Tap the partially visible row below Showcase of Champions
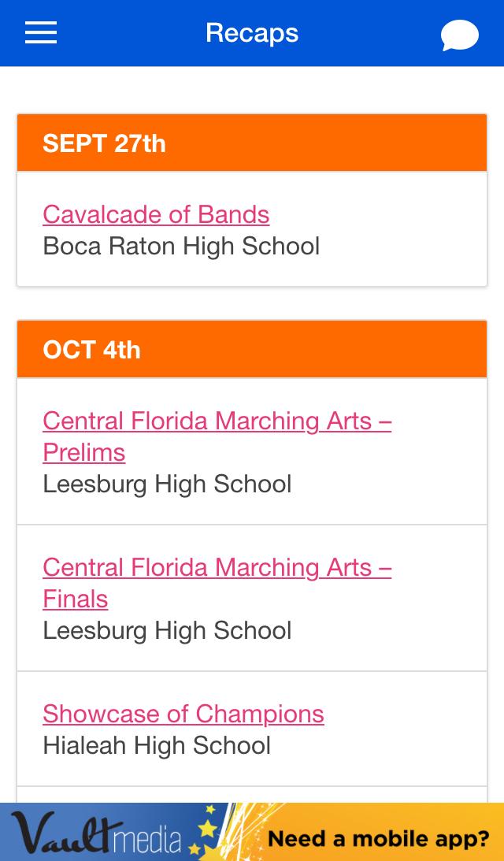The image size is (504, 861). click(252, 794)
